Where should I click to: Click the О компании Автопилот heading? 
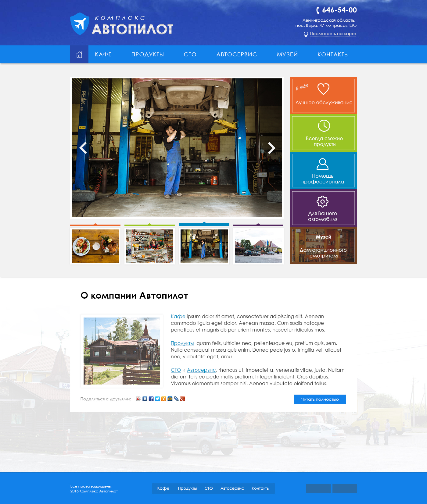(135, 296)
